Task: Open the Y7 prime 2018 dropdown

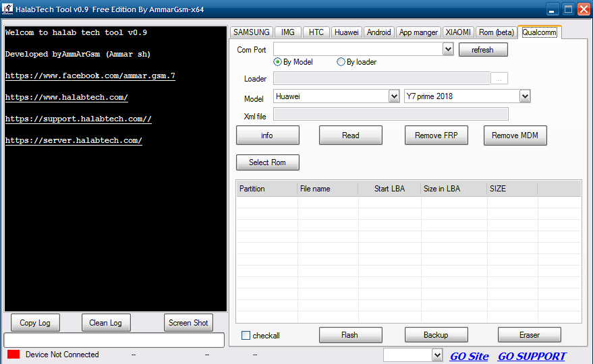Action: pyautogui.click(x=525, y=96)
